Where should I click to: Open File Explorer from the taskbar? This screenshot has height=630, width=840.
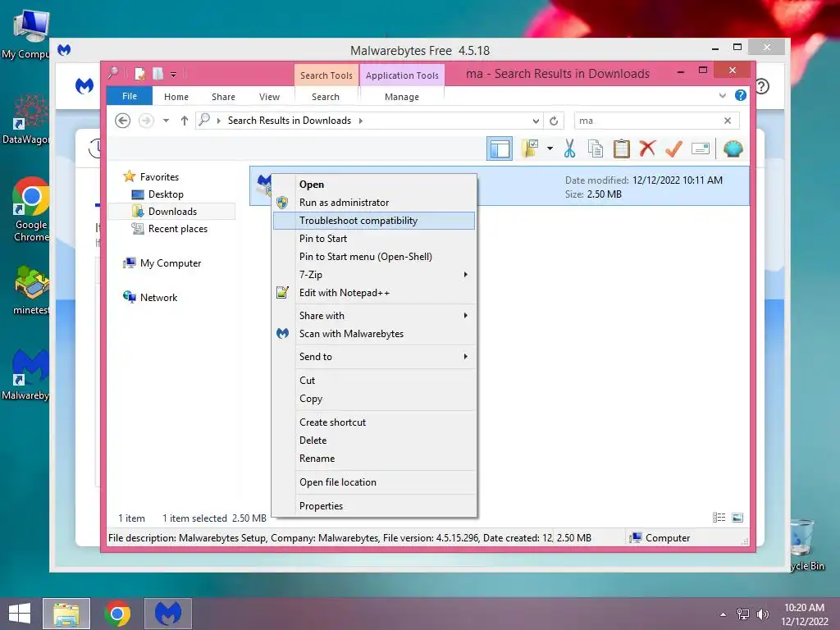click(66, 614)
